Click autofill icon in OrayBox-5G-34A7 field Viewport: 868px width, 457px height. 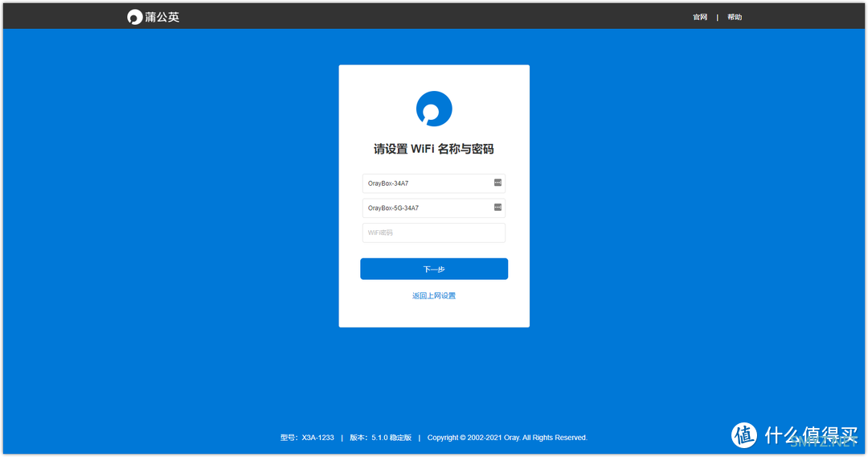[497, 207]
